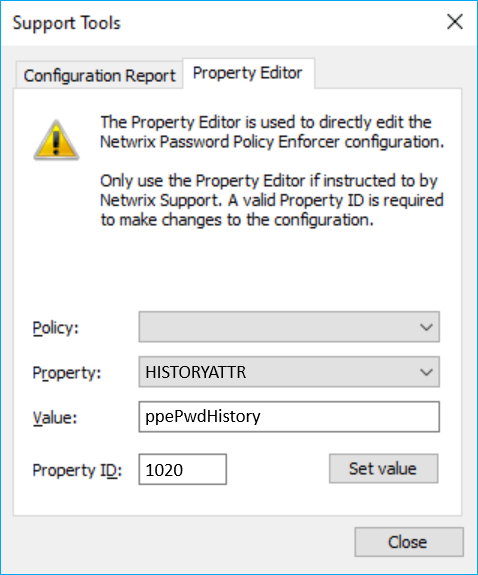Click into the Value field containing ppePwdHistory
This screenshot has width=478, height=575.
[x=289, y=417]
